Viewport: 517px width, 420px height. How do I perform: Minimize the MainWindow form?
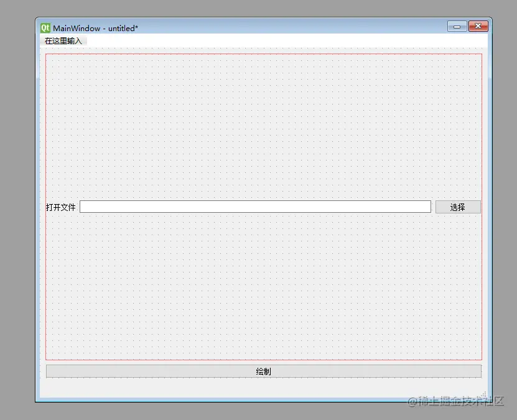click(x=457, y=26)
